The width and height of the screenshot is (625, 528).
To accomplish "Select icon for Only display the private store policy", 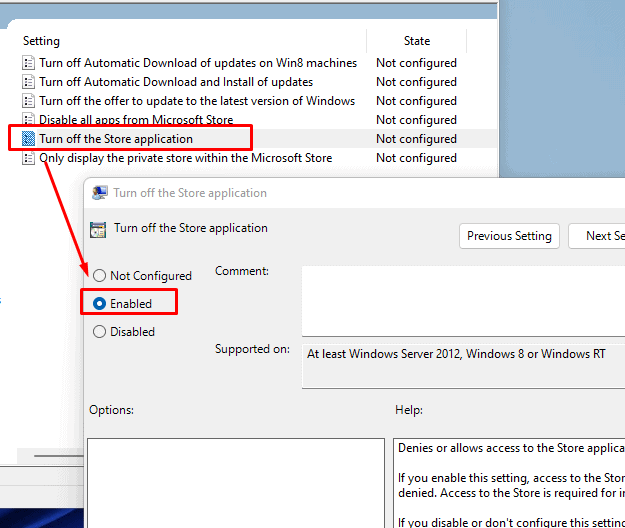I will pyautogui.click(x=28, y=158).
